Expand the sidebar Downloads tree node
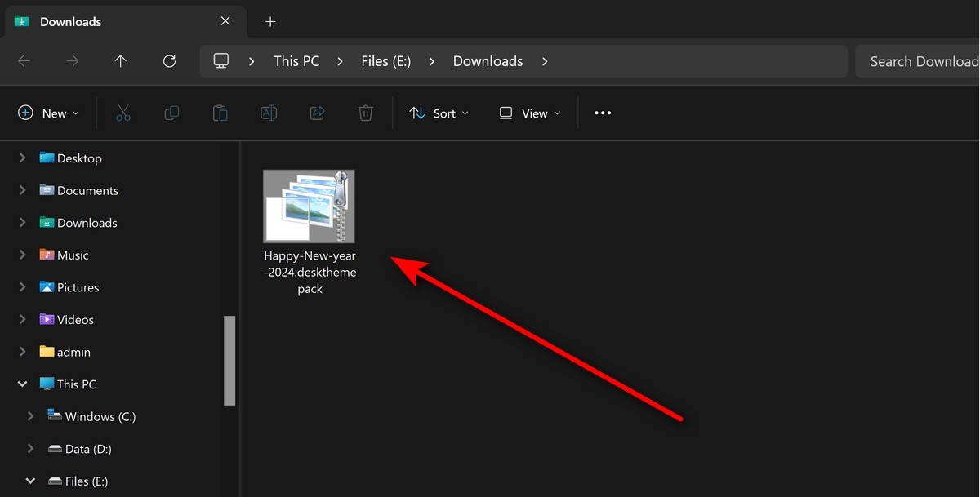Viewport: 980px width, 497px height. click(x=22, y=223)
